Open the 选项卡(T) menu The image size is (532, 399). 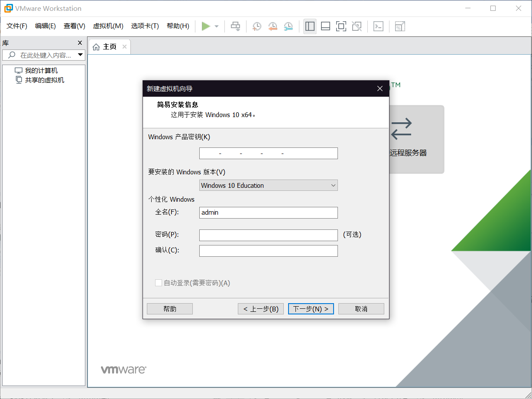coord(145,26)
